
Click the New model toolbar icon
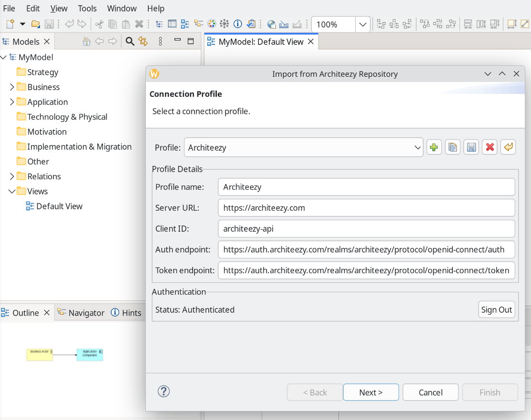click(x=10, y=24)
